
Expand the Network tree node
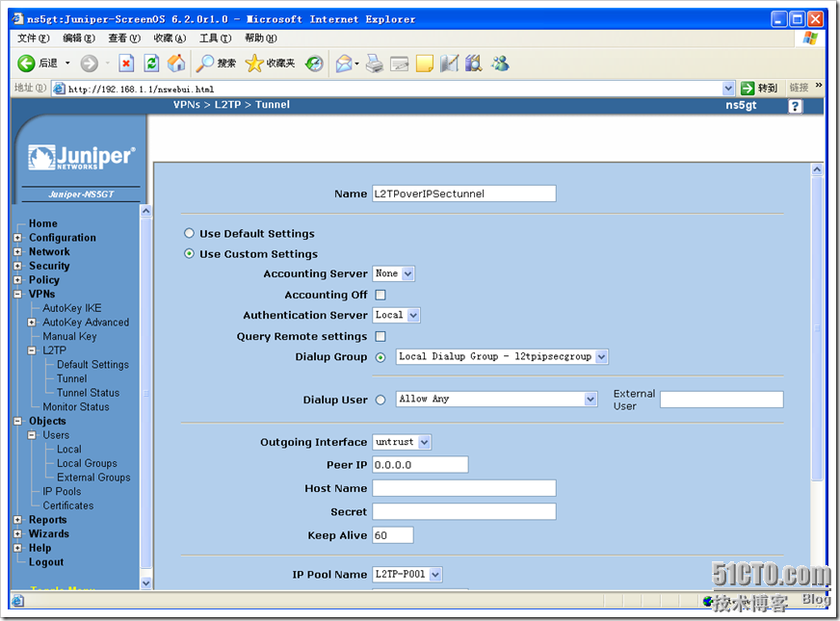point(17,251)
